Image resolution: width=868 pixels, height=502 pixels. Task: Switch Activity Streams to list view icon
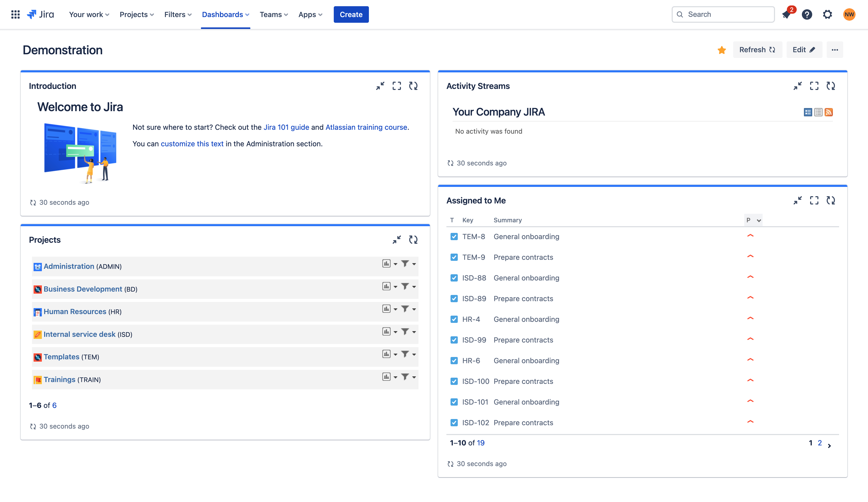pos(818,112)
